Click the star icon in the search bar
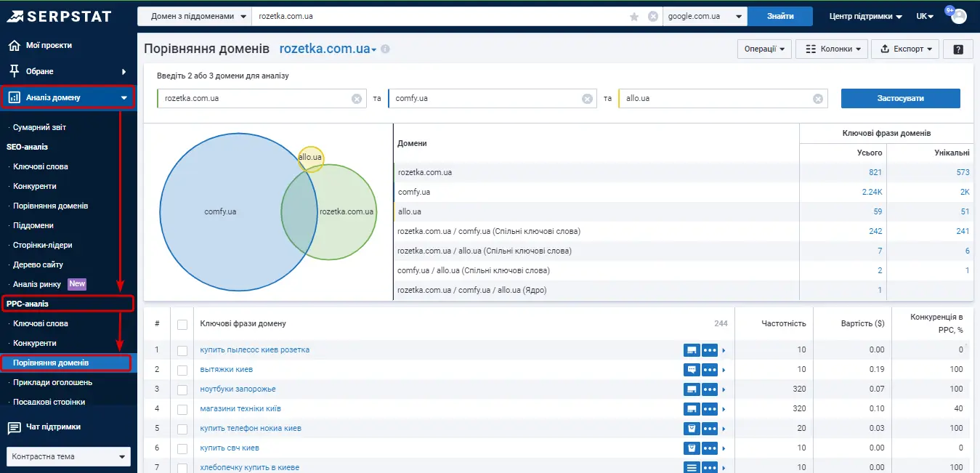Image resolution: width=980 pixels, height=473 pixels. tap(634, 16)
